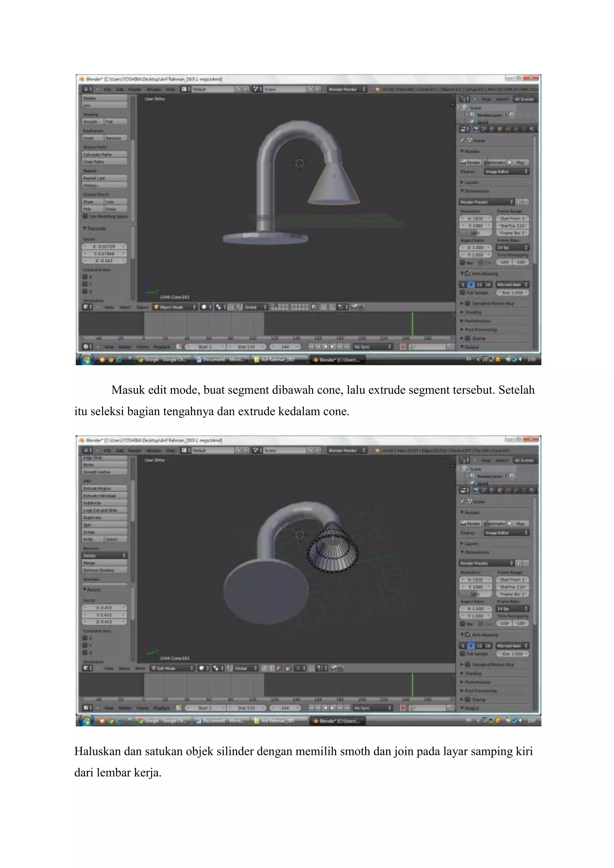Toggle constraint axis Z checkbox in Translate panel
The image size is (614, 868).
coord(85,291)
